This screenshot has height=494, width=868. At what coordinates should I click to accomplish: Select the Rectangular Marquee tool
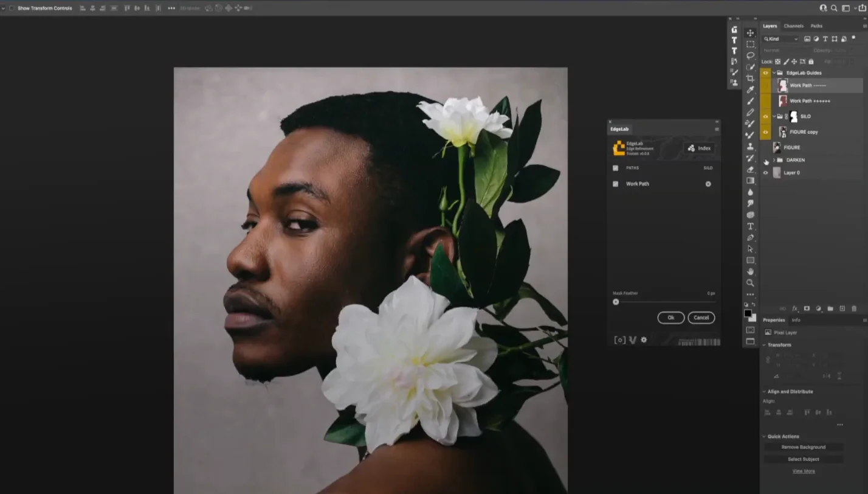tap(750, 44)
